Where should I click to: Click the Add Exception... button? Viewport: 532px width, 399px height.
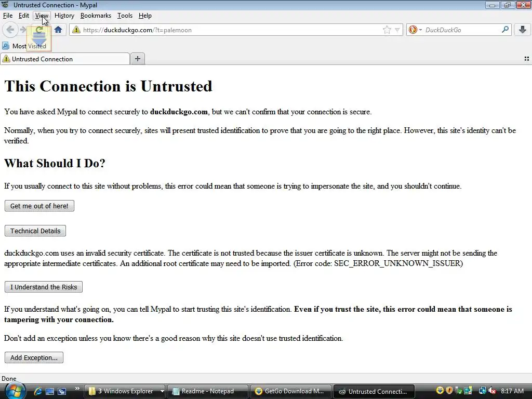click(34, 357)
